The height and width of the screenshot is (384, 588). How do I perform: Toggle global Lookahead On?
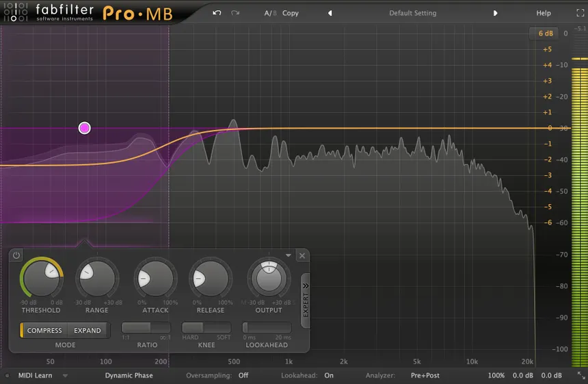329,375
